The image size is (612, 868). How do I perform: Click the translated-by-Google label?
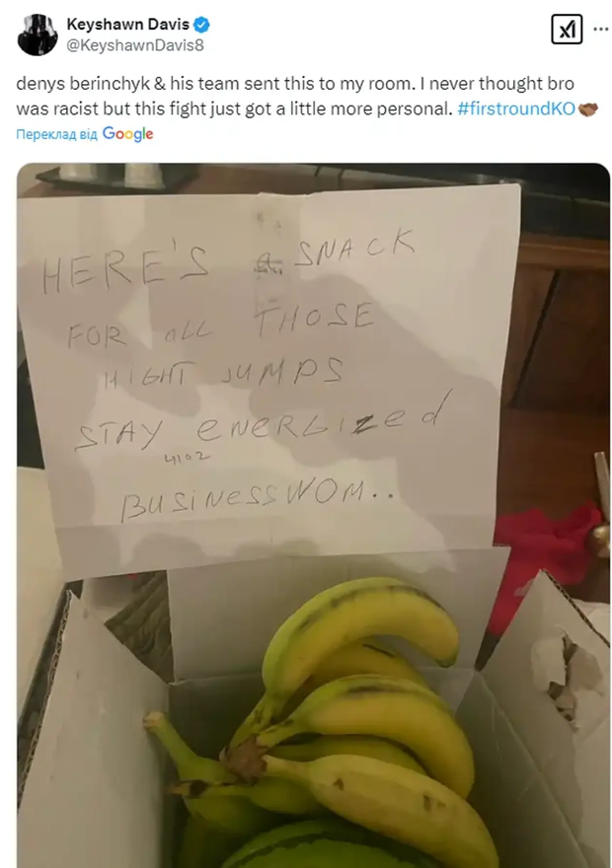click(85, 134)
